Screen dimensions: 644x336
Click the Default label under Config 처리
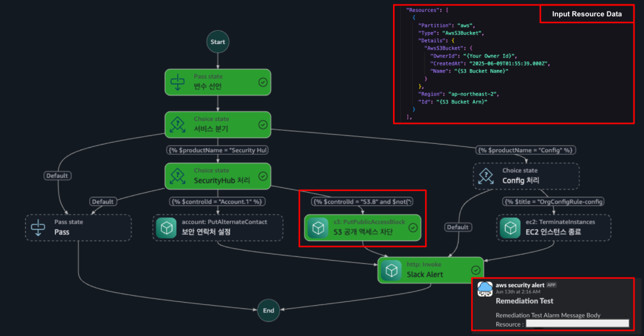458,227
